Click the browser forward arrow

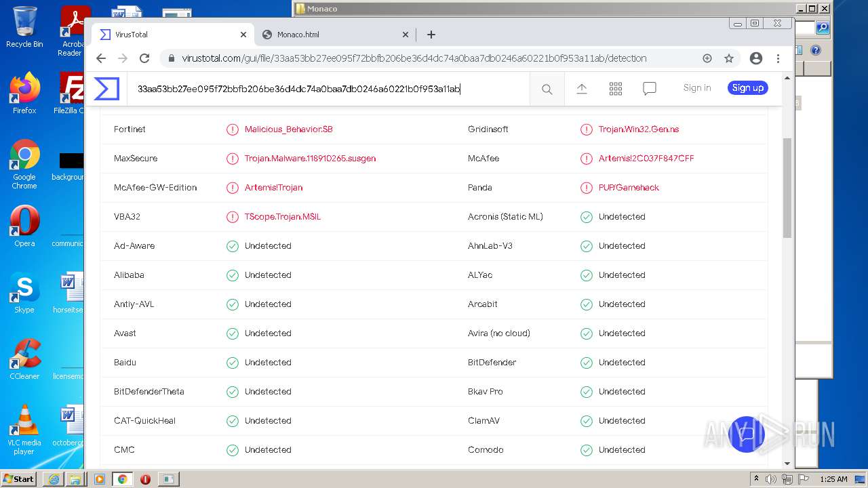[123, 58]
